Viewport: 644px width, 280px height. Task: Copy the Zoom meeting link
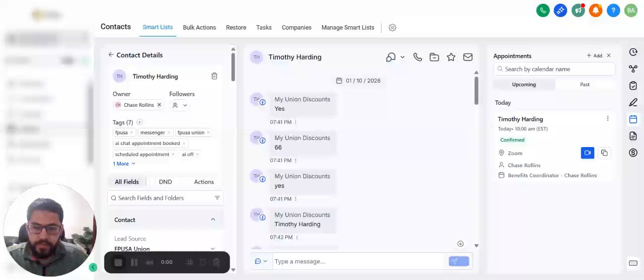click(604, 153)
